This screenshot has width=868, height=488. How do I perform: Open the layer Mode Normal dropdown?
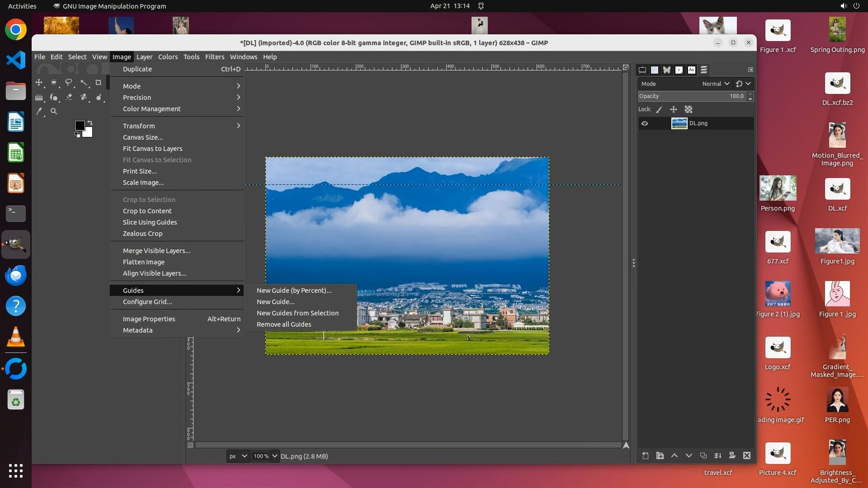coord(716,84)
